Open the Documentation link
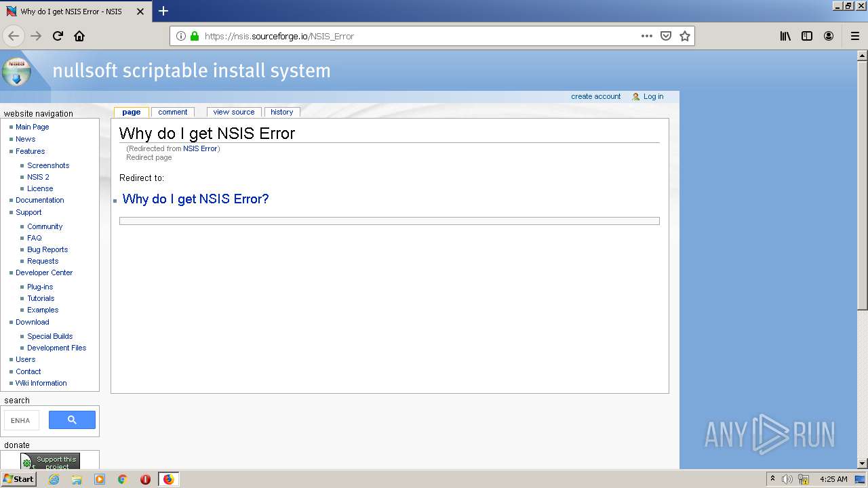The width and height of the screenshot is (868, 488). 39,200
